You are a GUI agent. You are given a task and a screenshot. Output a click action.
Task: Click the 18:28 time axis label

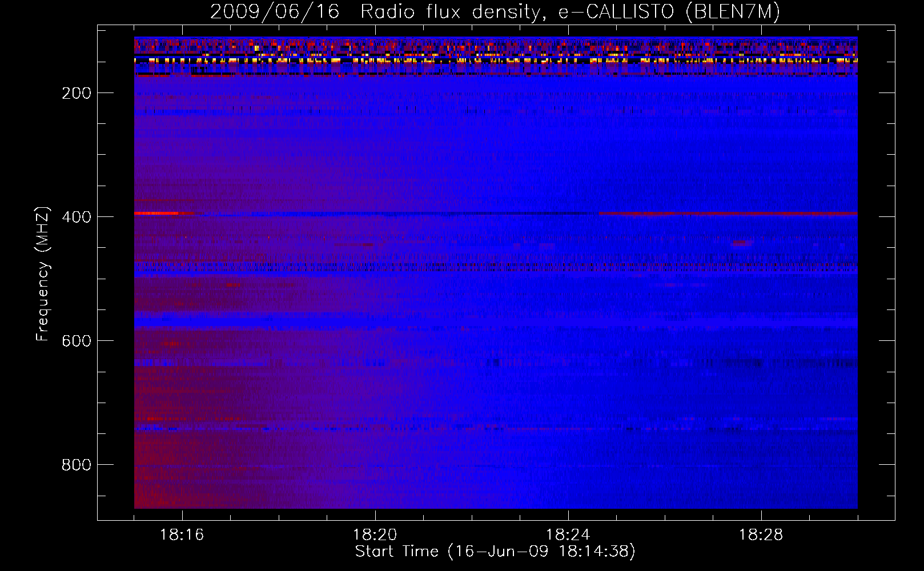click(761, 535)
